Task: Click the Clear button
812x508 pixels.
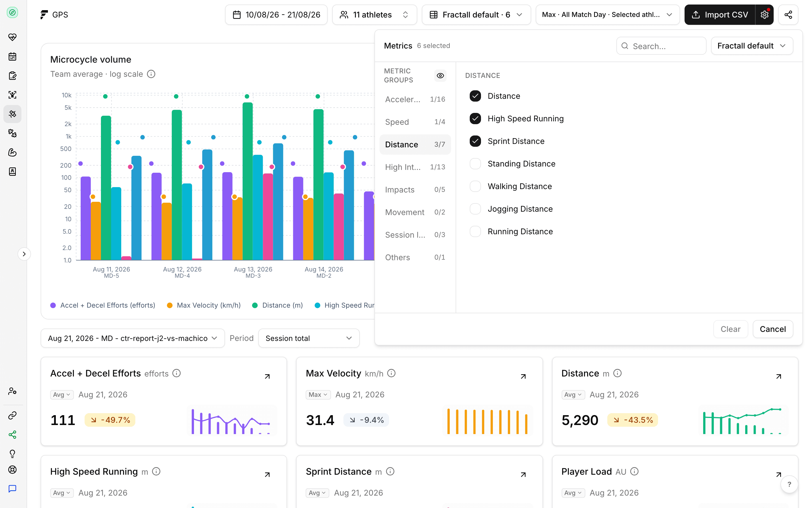Action: click(x=731, y=329)
